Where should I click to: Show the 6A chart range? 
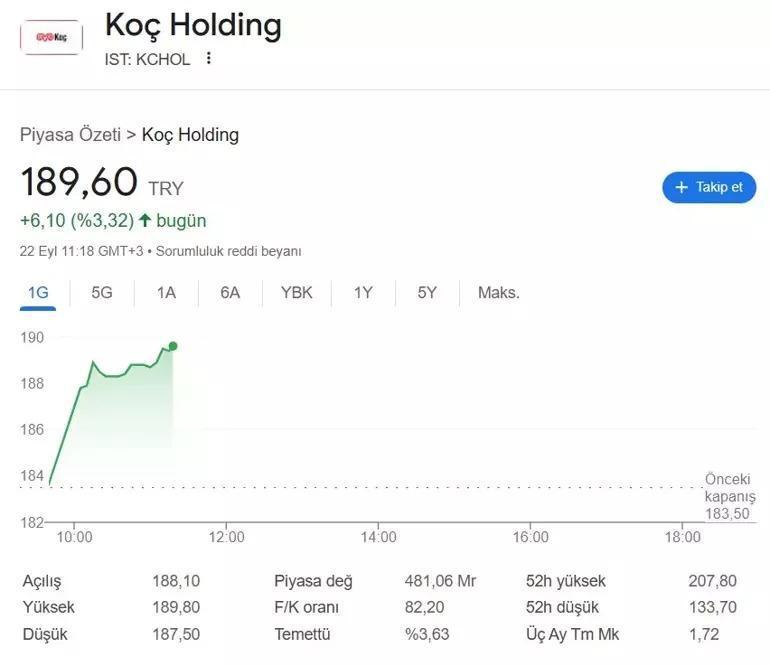click(230, 293)
